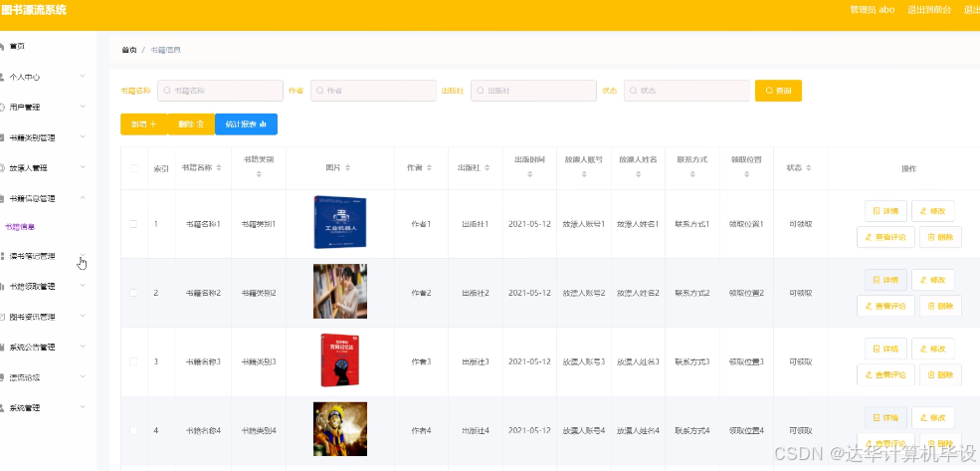Expand 用户管理 menu chevron

pyautogui.click(x=83, y=107)
